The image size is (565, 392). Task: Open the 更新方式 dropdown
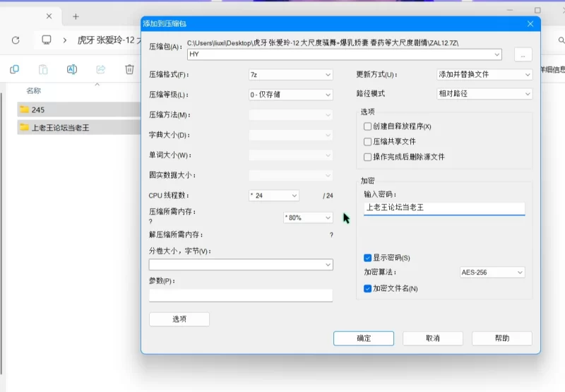tap(484, 75)
